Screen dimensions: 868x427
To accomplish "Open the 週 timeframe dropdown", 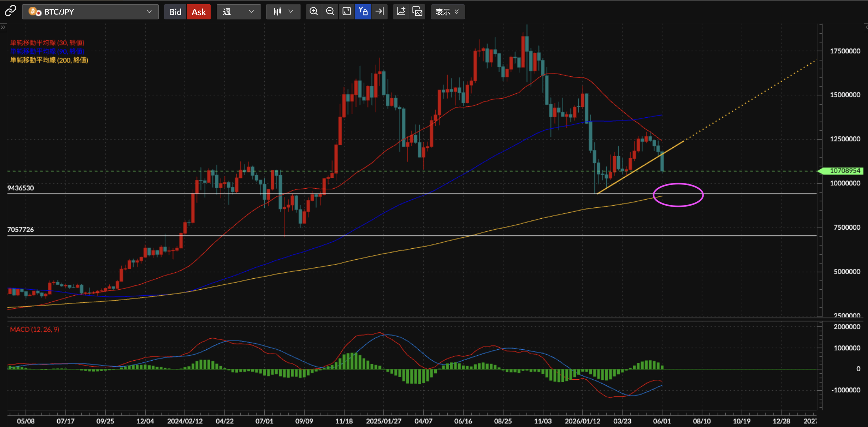I will (x=239, y=12).
